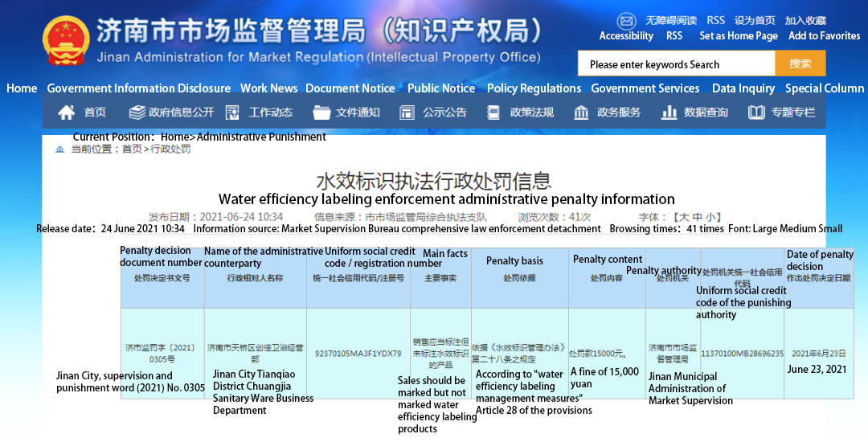Open the 公示公告 menu item
The width and height of the screenshot is (868, 442).
point(444,113)
